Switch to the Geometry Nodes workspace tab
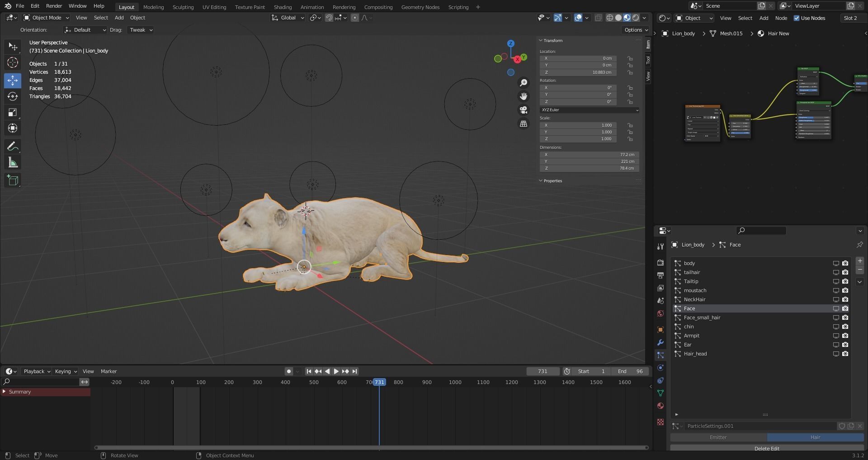868x460 pixels. click(x=420, y=7)
